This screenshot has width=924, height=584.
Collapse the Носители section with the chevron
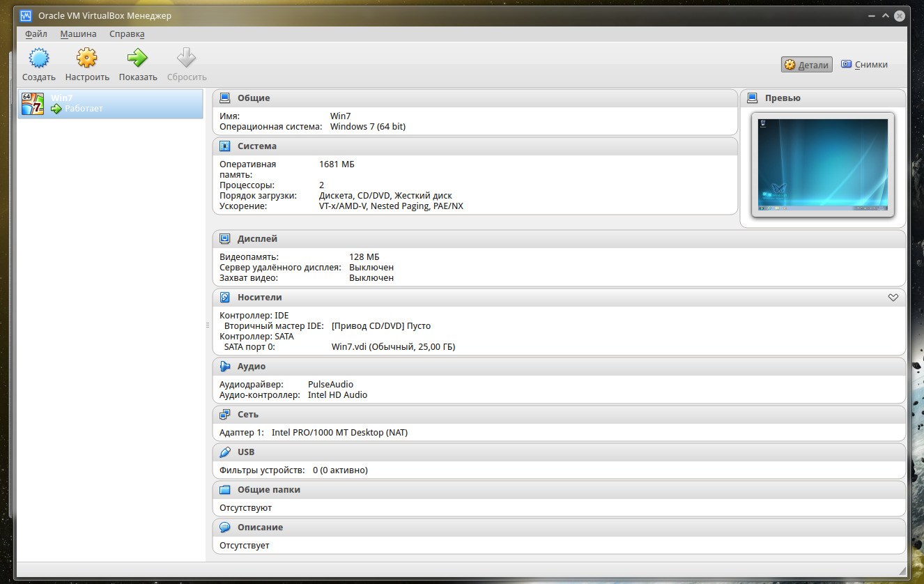tap(893, 298)
